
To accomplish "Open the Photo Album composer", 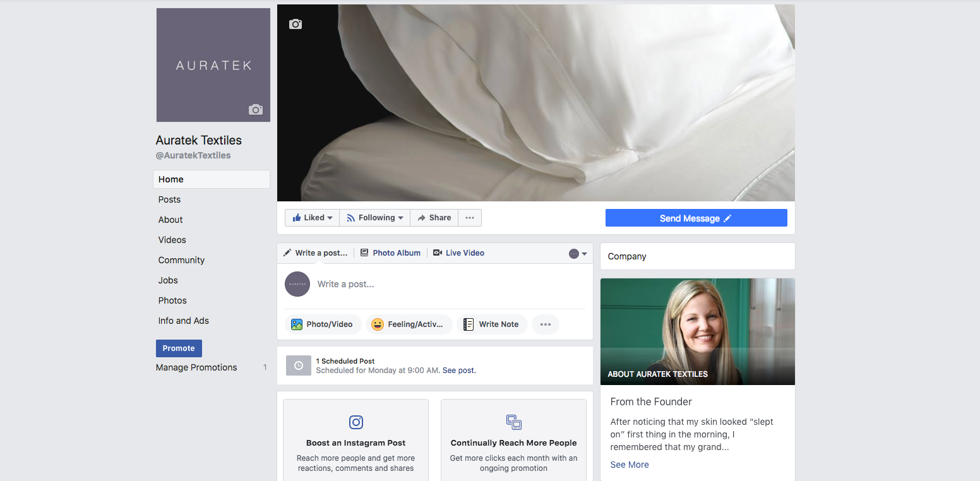I will pyautogui.click(x=390, y=252).
